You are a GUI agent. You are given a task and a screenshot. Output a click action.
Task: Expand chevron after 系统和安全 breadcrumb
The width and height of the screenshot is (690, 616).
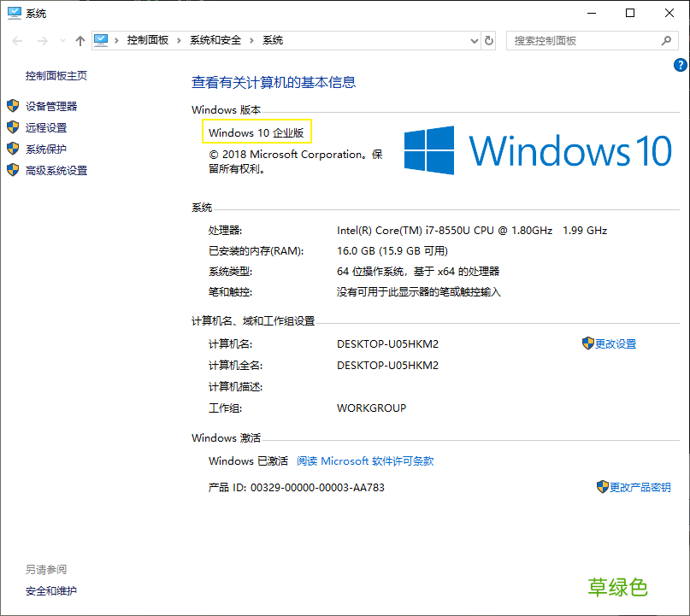click(x=251, y=40)
